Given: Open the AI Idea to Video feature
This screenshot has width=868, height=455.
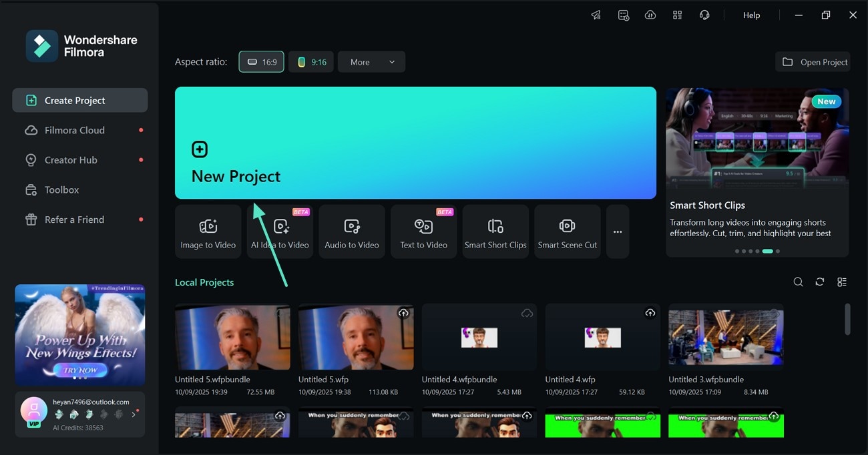Looking at the screenshot, I should click(280, 231).
